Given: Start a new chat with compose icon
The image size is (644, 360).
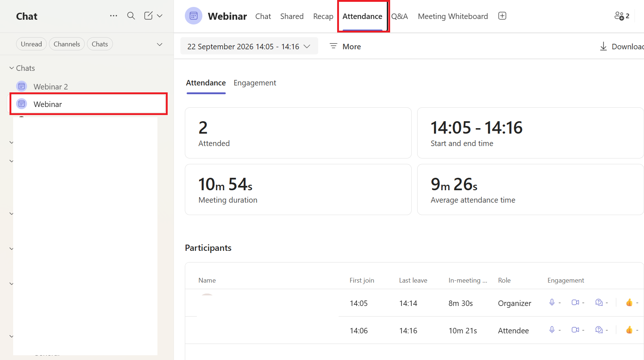Looking at the screenshot, I should click(x=148, y=16).
